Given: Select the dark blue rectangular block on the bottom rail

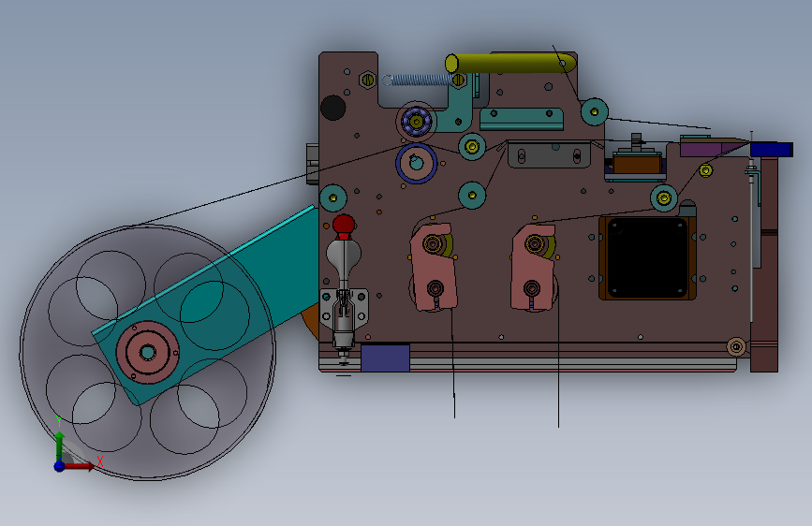Looking at the screenshot, I should pos(385,358).
